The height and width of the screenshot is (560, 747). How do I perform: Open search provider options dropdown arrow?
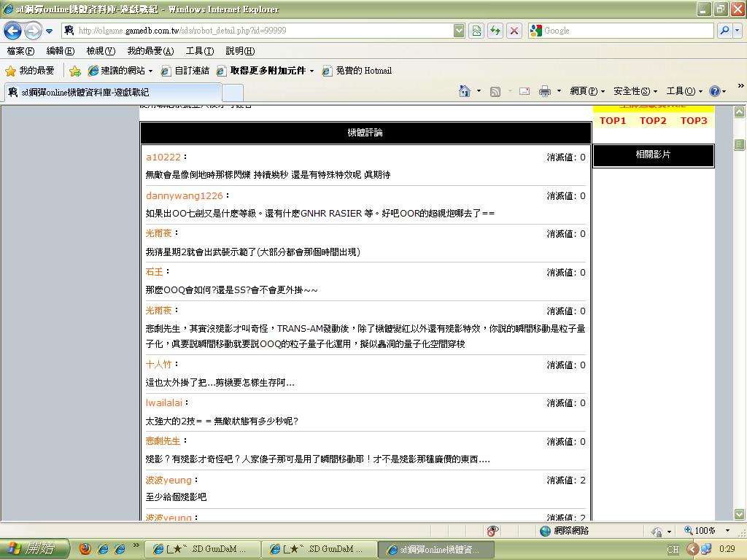point(737,31)
